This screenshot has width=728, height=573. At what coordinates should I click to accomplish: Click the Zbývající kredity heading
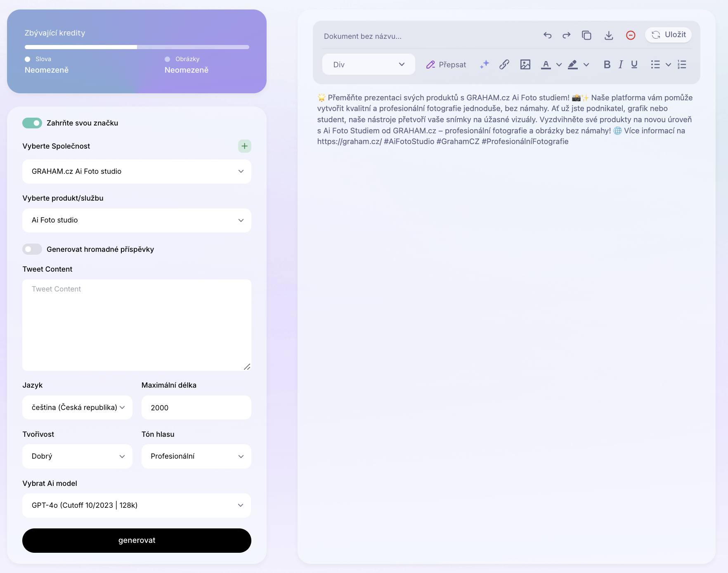point(55,33)
